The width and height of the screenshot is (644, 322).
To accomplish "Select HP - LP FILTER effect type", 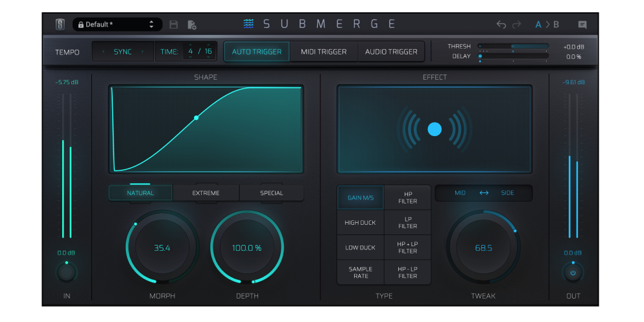I will coord(407,272).
